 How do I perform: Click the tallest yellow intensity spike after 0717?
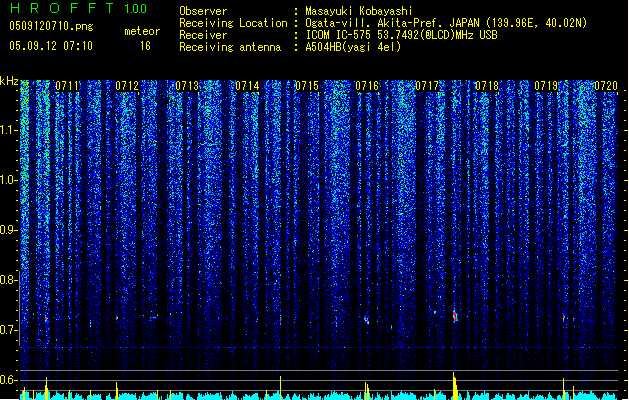coord(455,386)
